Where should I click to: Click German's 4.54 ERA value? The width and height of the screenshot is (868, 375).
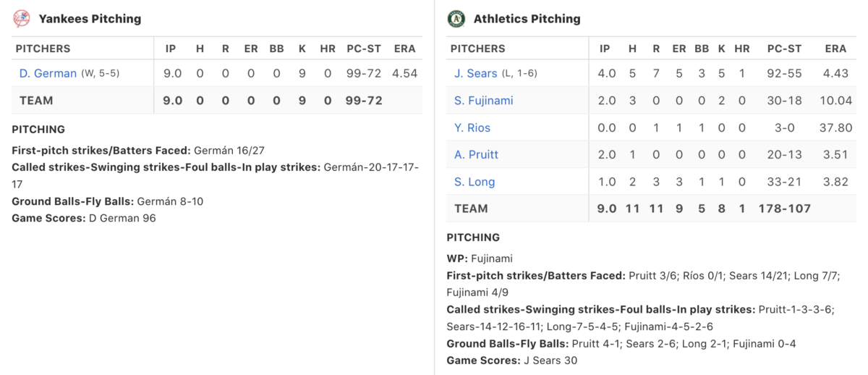coord(404,73)
